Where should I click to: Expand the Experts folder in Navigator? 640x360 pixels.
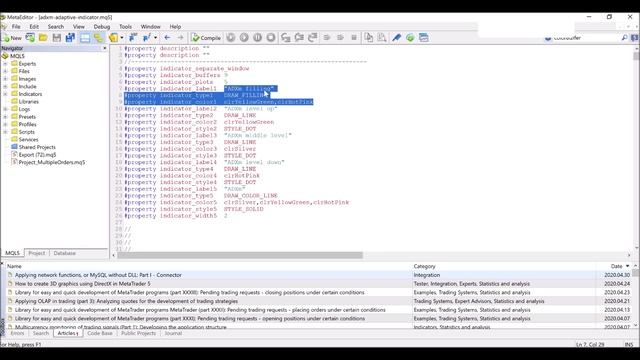tap(5, 64)
